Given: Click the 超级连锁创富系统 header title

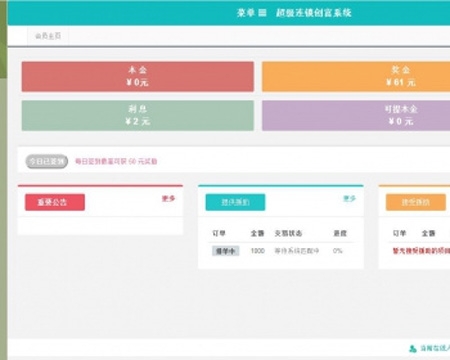Looking at the screenshot, I should click(314, 13).
